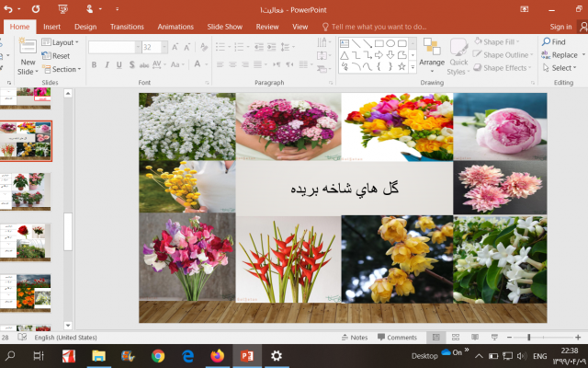The width and height of the screenshot is (588, 368).
Task: Click Increase Font Size icon
Action: (x=175, y=47)
